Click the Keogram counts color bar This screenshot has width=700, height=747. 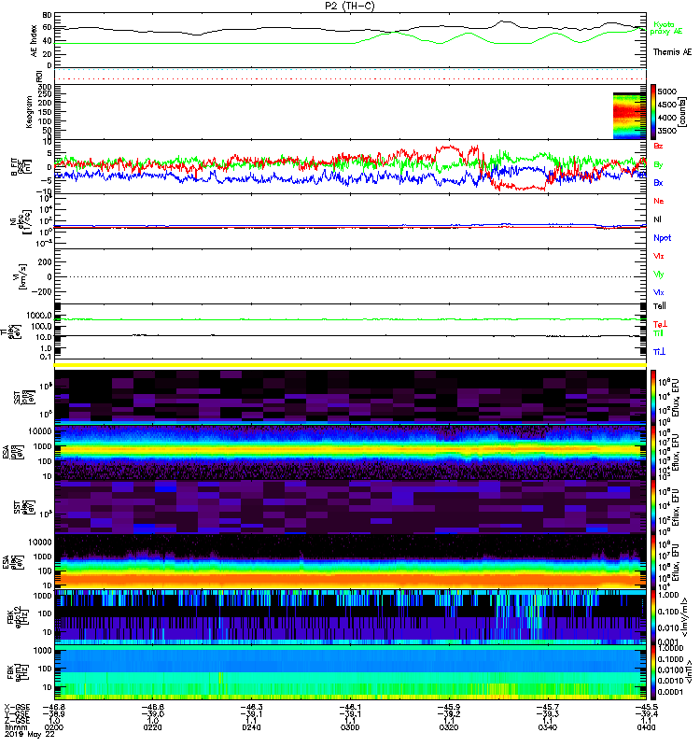pyautogui.click(x=653, y=112)
